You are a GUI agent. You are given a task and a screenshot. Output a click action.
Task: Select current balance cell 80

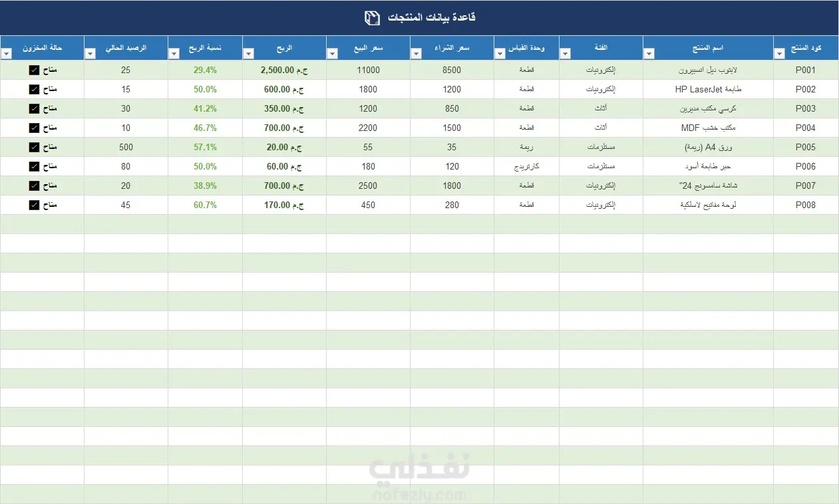pos(126,166)
